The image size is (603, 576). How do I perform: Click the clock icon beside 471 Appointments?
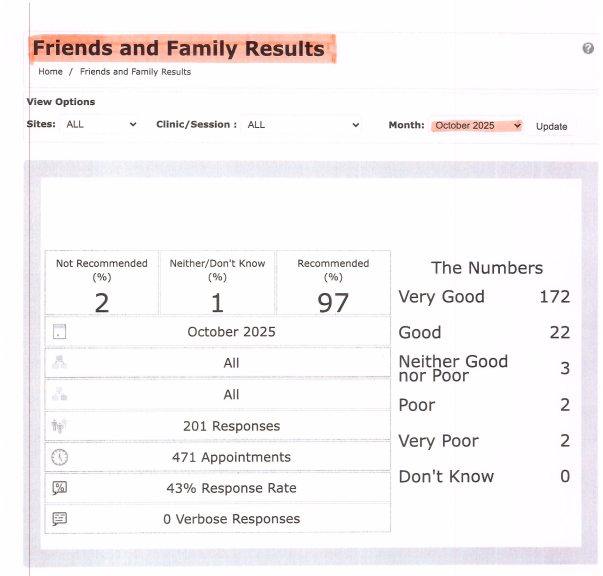[59, 457]
